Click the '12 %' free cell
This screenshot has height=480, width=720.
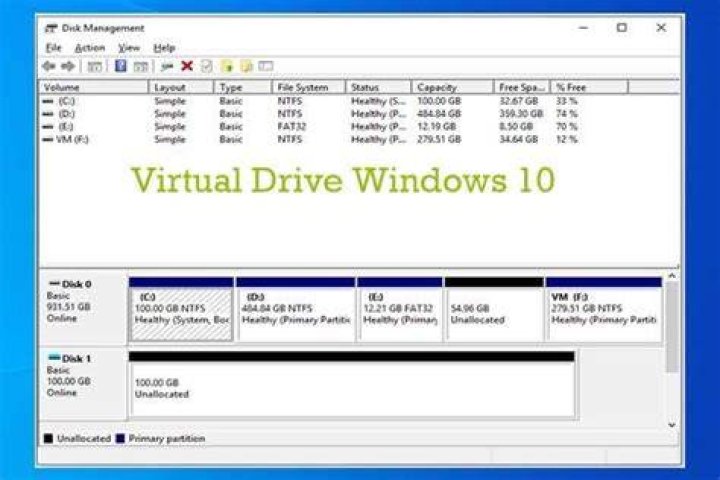pyautogui.click(x=567, y=140)
